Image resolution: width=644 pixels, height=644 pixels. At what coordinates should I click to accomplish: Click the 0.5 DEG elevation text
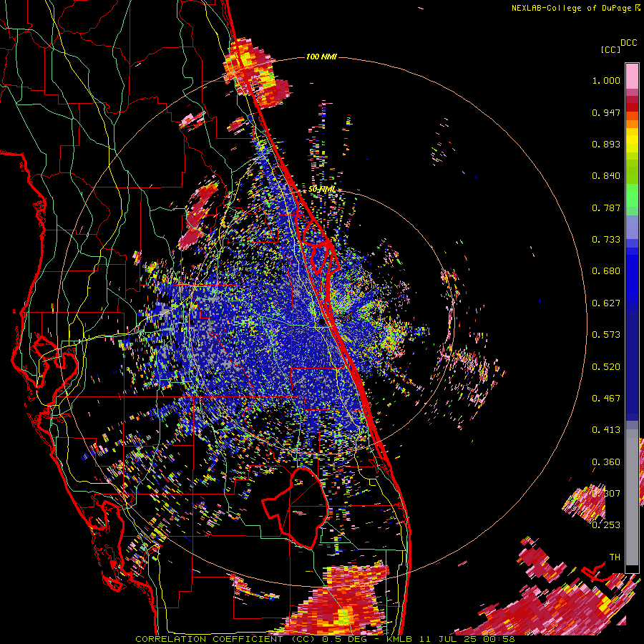(x=345, y=639)
